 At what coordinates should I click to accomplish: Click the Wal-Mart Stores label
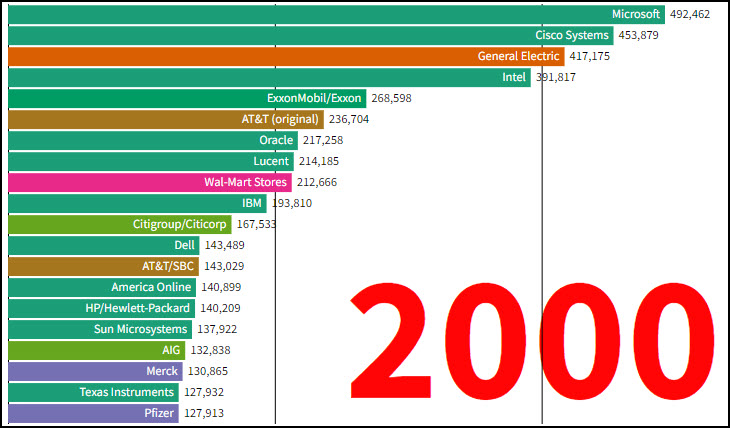coord(245,182)
